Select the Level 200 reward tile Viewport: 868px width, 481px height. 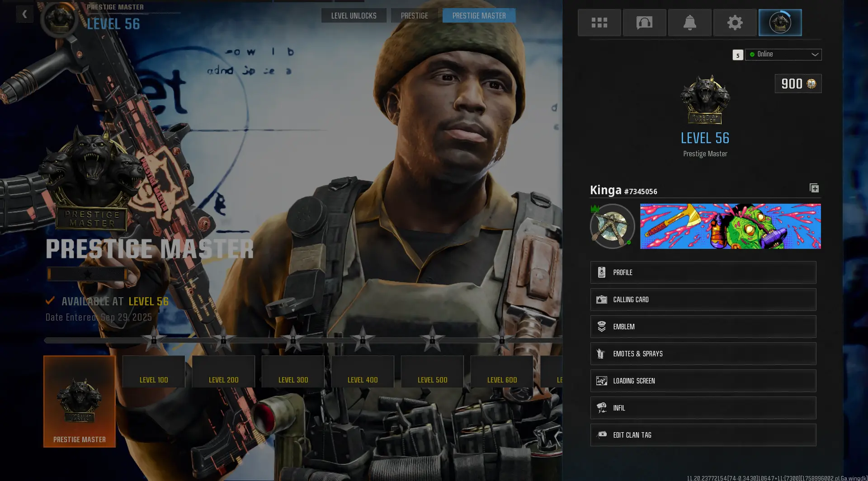pos(223,371)
